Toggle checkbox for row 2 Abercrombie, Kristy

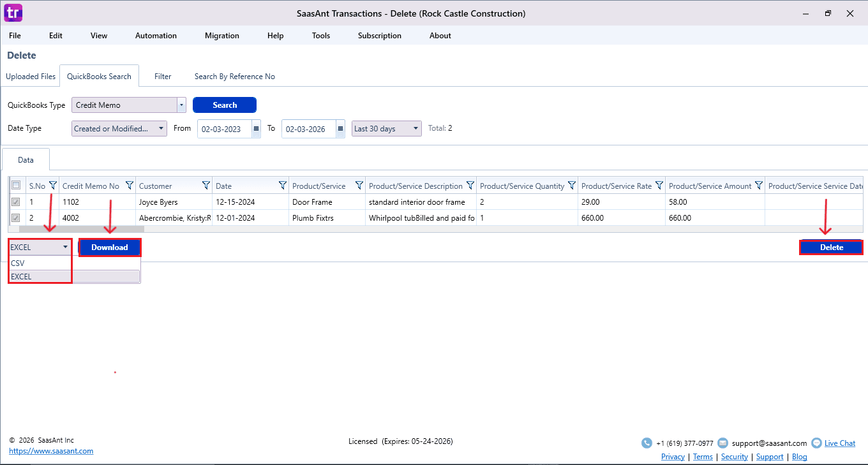coord(16,218)
